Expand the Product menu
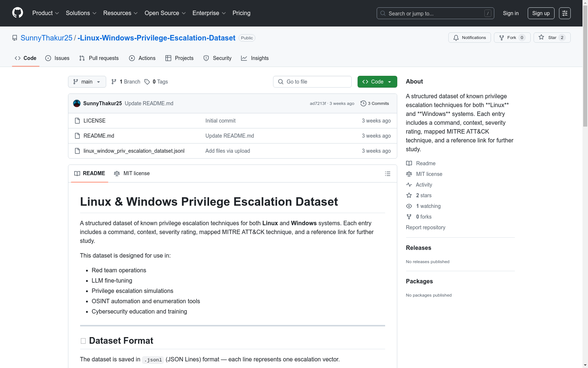This screenshot has width=588, height=368. [46, 13]
